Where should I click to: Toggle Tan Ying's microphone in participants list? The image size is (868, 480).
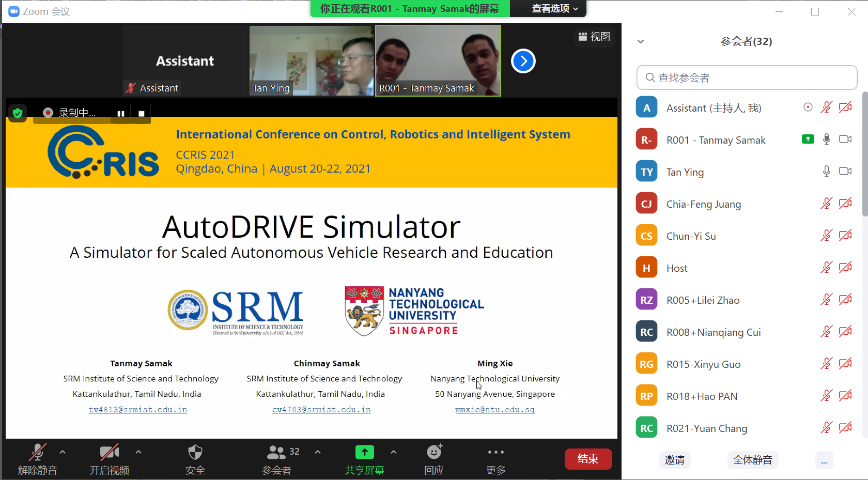click(826, 172)
